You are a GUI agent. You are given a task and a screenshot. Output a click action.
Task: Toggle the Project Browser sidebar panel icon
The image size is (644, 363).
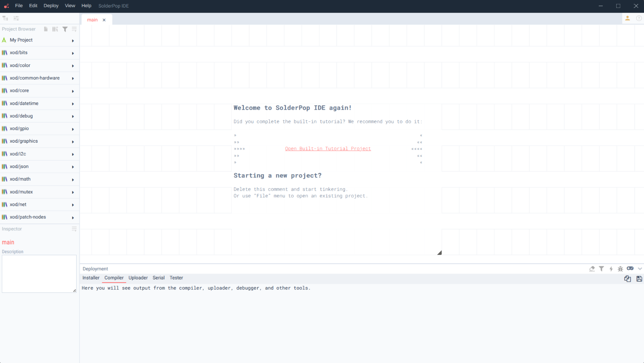click(x=6, y=18)
